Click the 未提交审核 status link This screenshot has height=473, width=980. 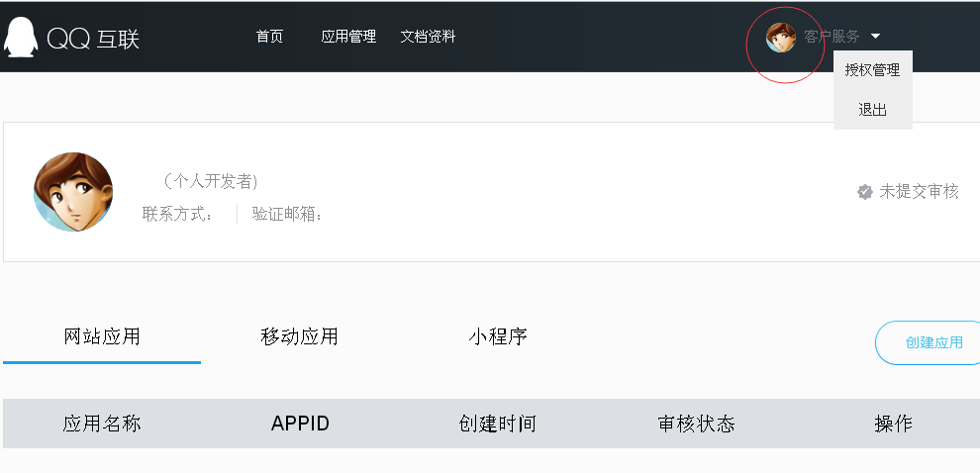919,192
